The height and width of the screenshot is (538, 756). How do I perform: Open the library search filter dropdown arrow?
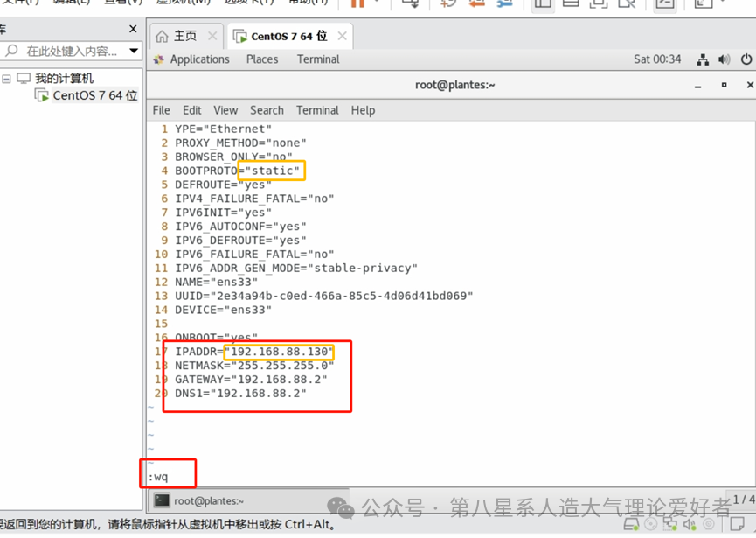pyautogui.click(x=133, y=52)
